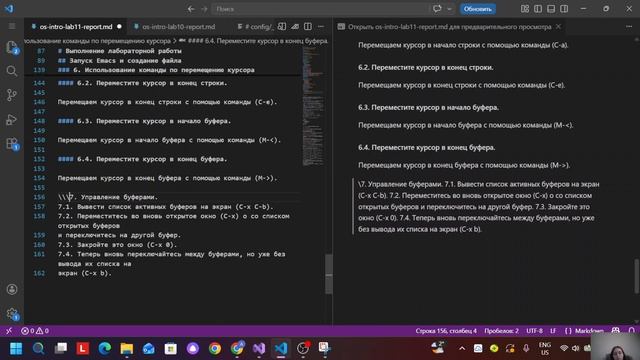The height and width of the screenshot is (360, 640).
Task: Select the Markdown language mode indicator
Action: [x=584, y=331]
